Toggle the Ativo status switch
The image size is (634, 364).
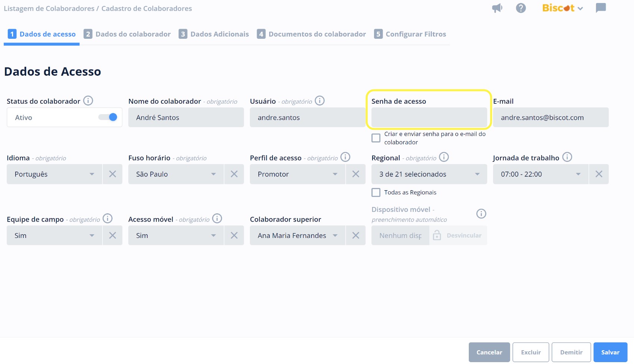tap(108, 117)
